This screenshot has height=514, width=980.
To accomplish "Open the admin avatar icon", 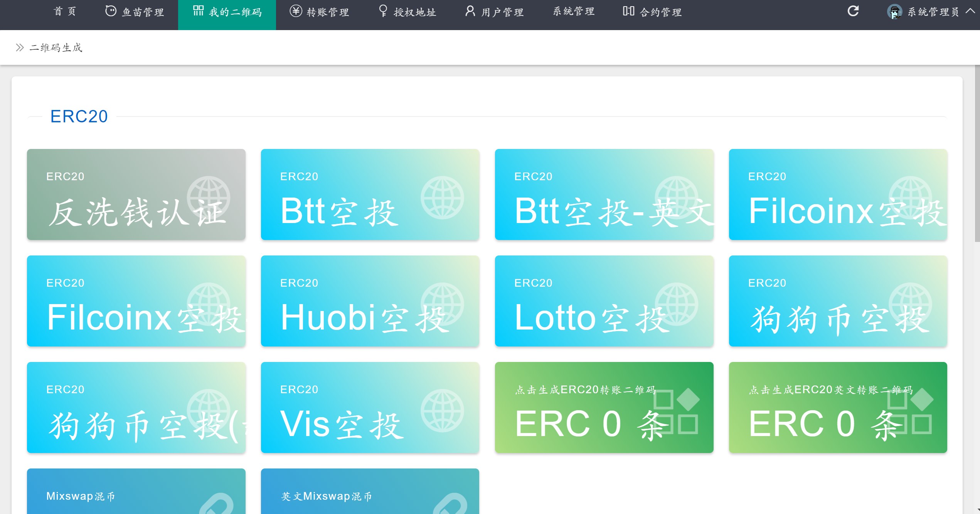I will click(x=894, y=12).
